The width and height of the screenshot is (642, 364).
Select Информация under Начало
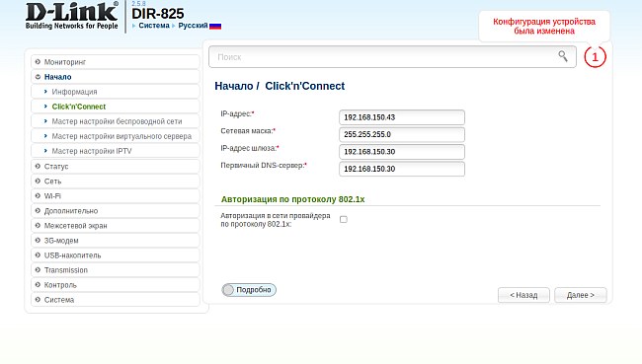click(74, 92)
